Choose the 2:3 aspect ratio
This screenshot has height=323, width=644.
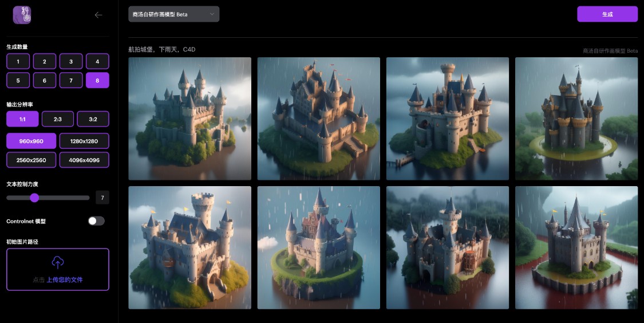click(57, 119)
